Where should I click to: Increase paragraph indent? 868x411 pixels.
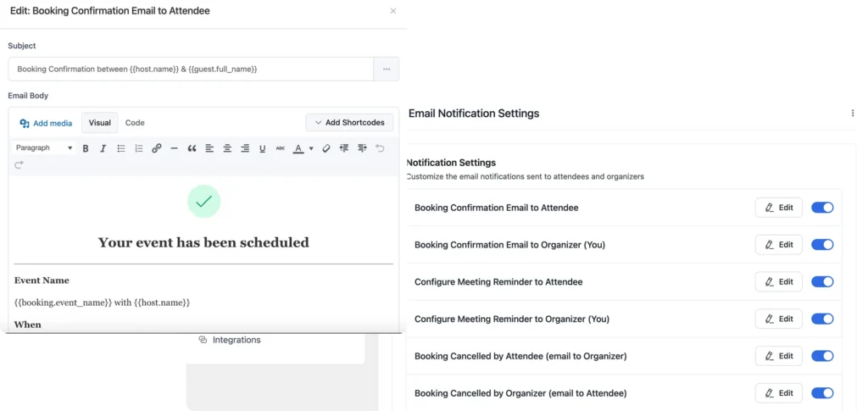(x=362, y=148)
